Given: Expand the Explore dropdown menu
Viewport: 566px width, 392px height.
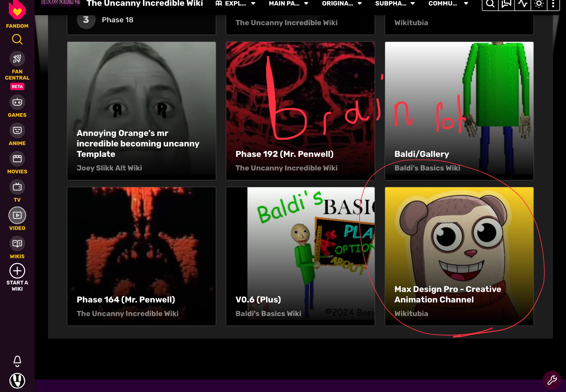Looking at the screenshot, I should [x=235, y=4].
